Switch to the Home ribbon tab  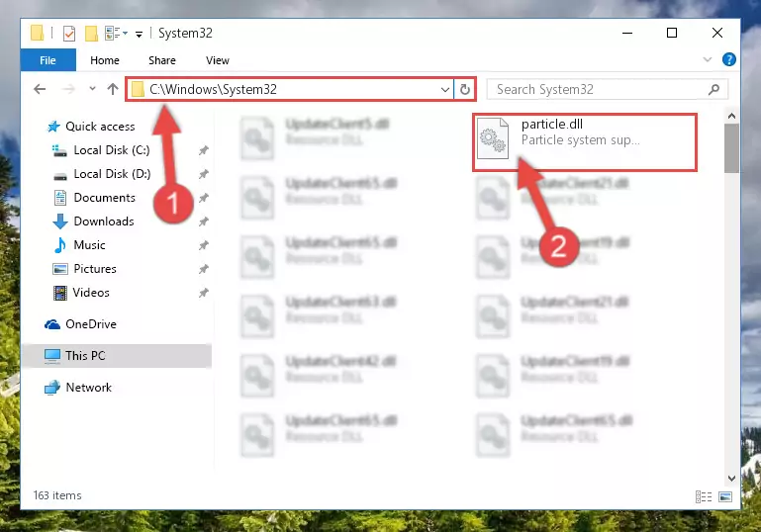coord(105,60)
